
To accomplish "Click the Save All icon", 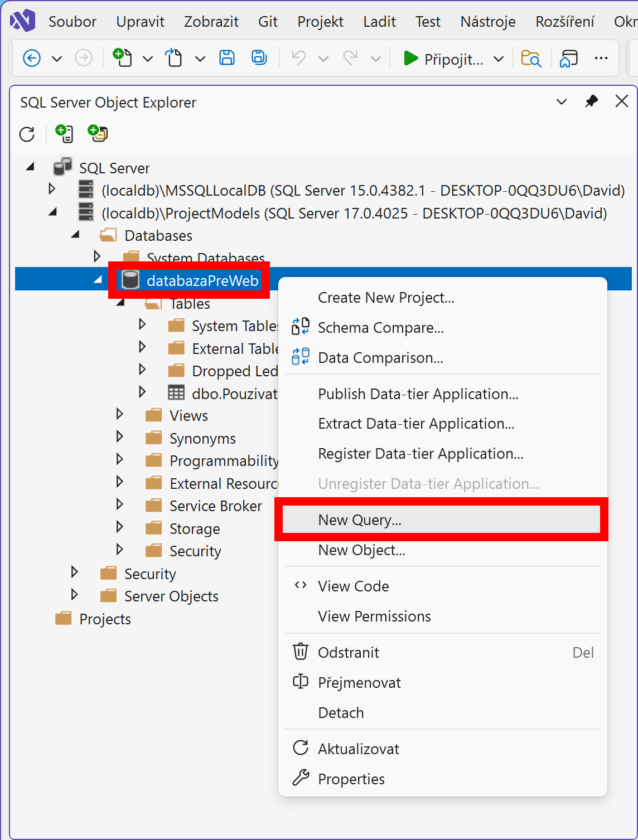I will pyautogui.click(x=259, y=57).
